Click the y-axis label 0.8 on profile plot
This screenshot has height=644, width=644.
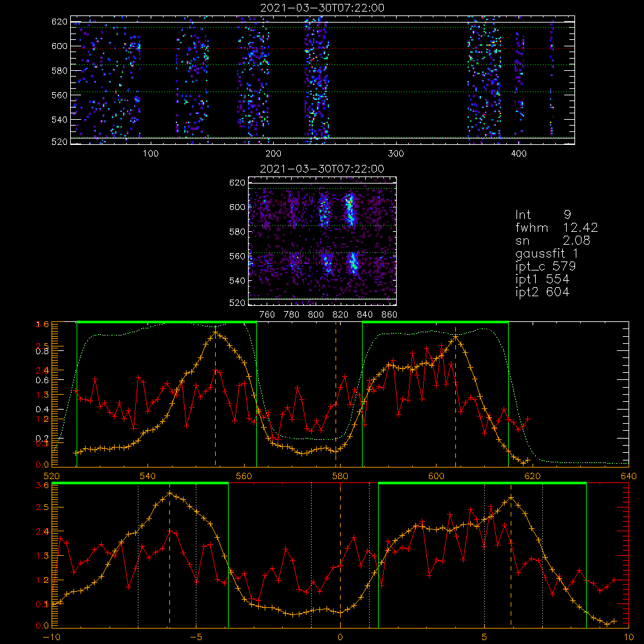[x=42, y=351]
